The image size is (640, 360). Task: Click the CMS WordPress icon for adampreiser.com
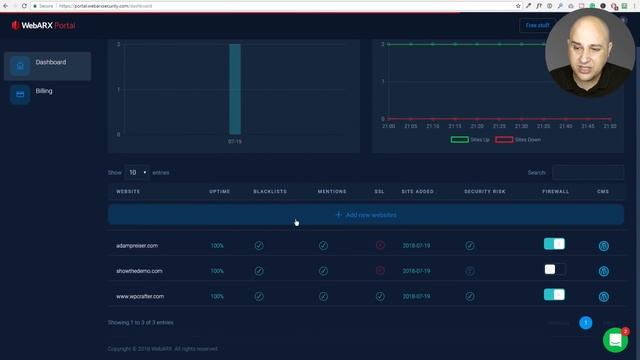pos(604,246)
